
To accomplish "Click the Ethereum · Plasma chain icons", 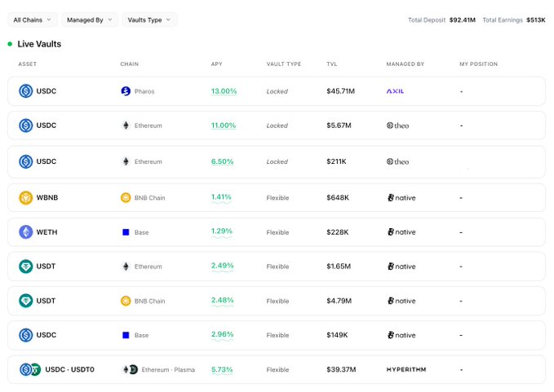I will [x=130, y=369].
